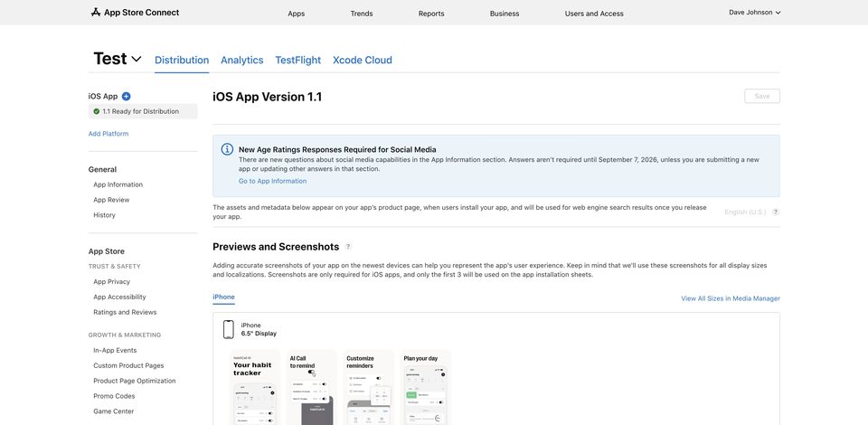Screen dimensions: 868x425
Task: Select 'AI Call to remind' screenshot thumbnail
Action: (x=312, y=387)
